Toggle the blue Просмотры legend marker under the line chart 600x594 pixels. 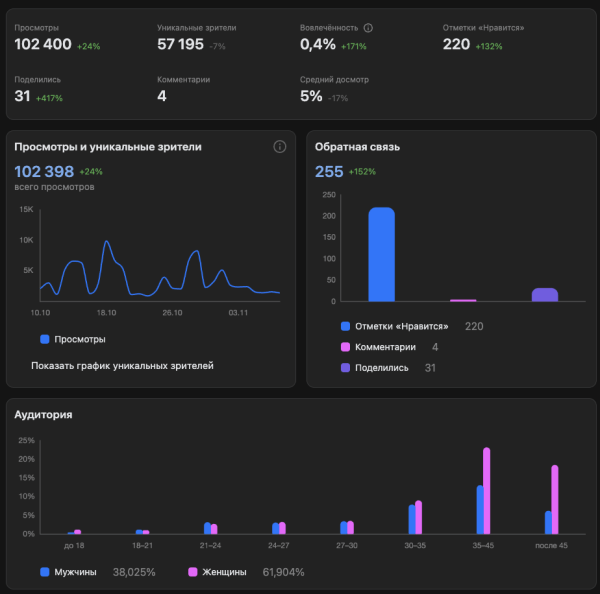(45, 340)
